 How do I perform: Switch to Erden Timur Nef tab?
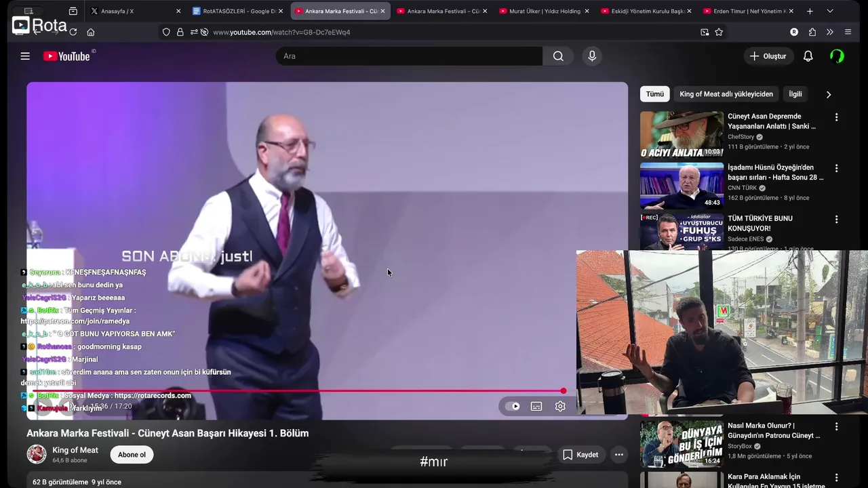747,11
